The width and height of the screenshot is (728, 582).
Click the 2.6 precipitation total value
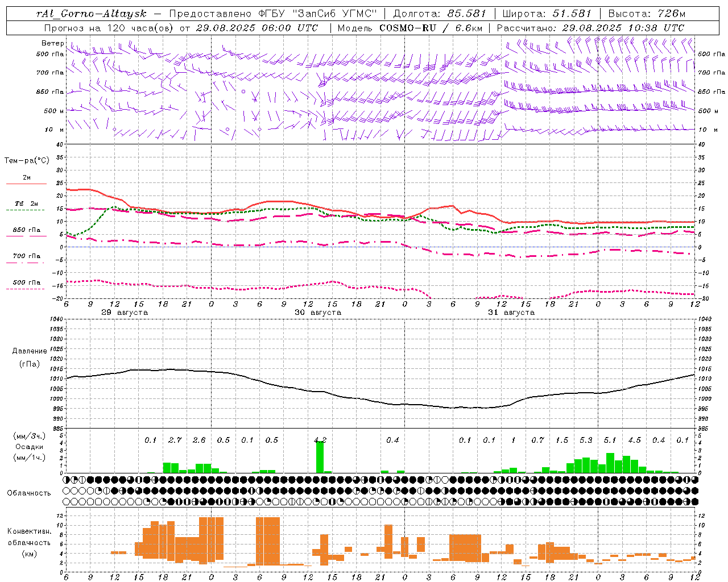[199, 440]
